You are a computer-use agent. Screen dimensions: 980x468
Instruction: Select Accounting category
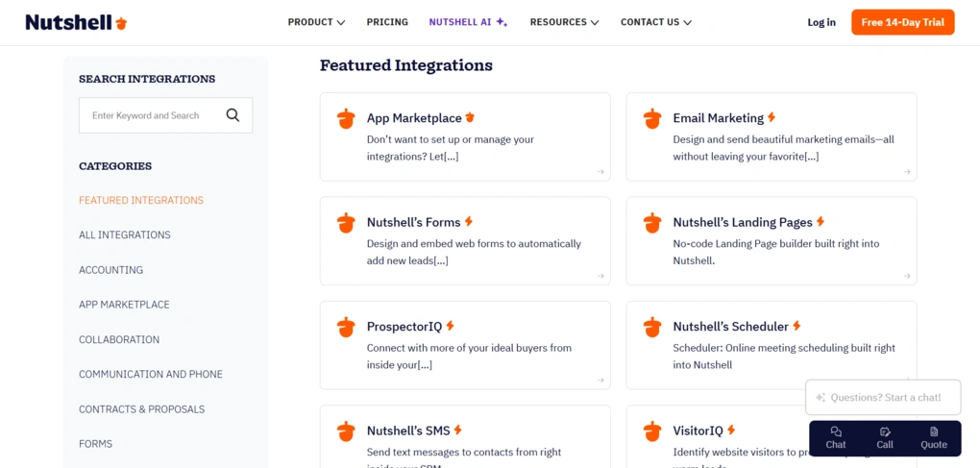click(111, 270)
